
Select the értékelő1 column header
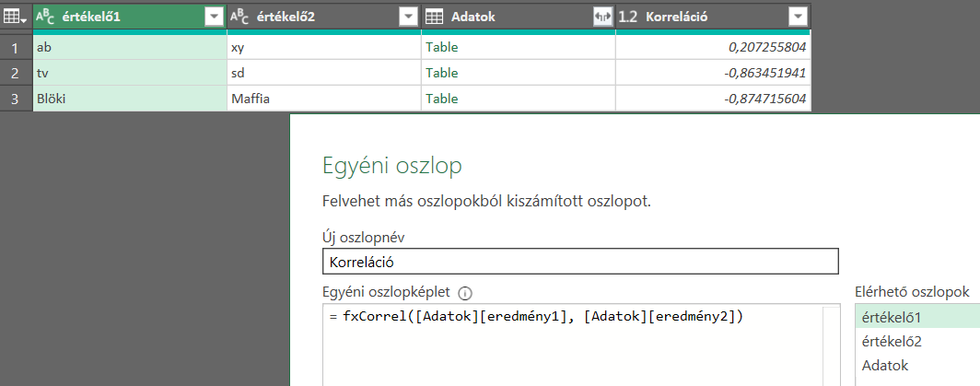[130, 18]
